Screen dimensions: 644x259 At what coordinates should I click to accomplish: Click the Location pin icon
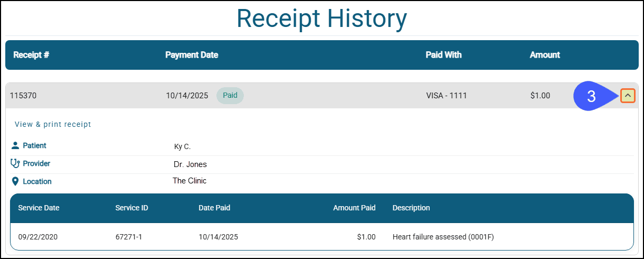point(15,181)
